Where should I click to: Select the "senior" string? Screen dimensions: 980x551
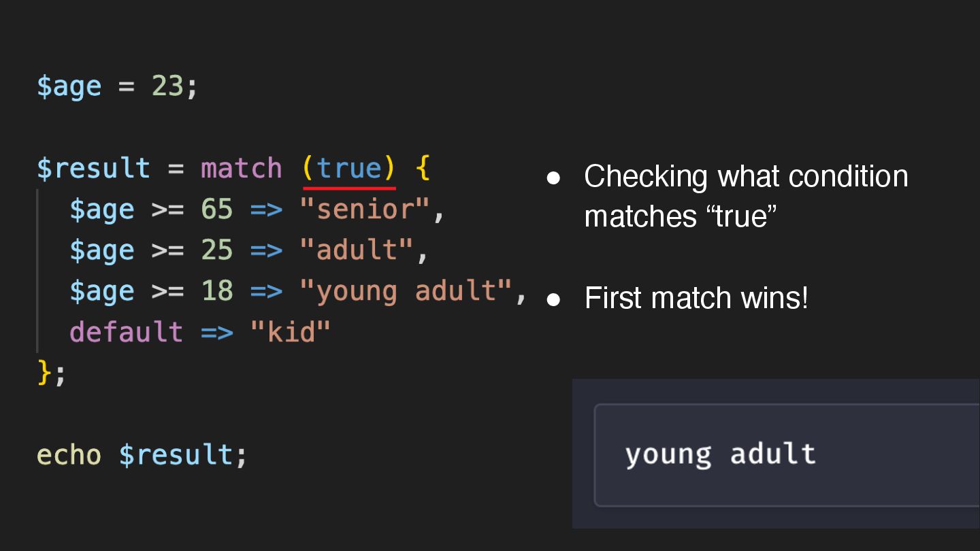(365, 210)
